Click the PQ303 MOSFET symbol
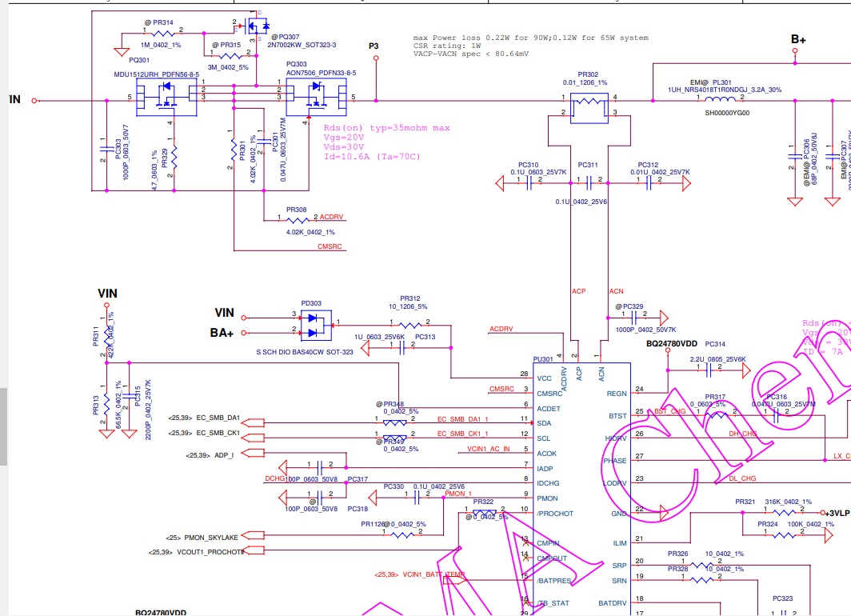Screen dimensions: 851x616 317,97
